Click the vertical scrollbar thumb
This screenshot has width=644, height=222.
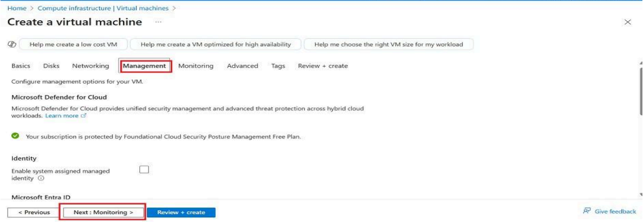pos(641,85)
